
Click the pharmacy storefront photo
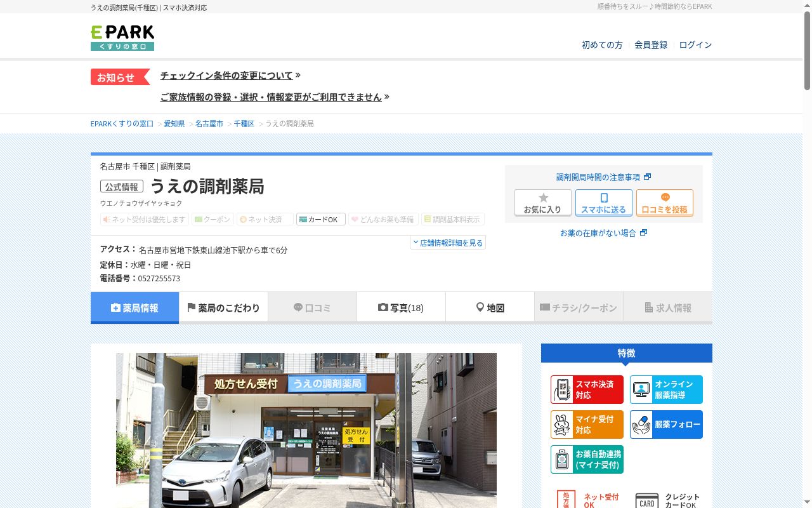coord(306,431)
